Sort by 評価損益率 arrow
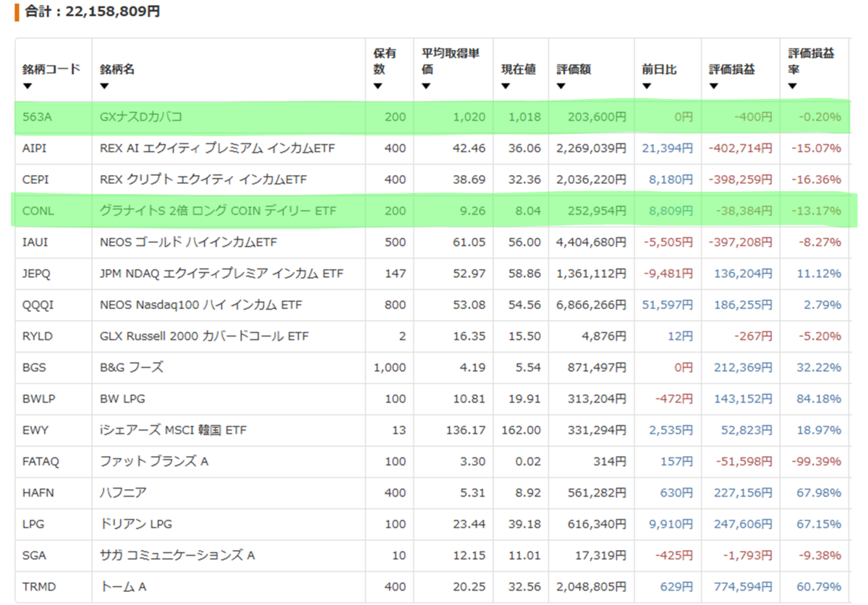This screenshot has height=605, width=868. (x=793, y=86)
